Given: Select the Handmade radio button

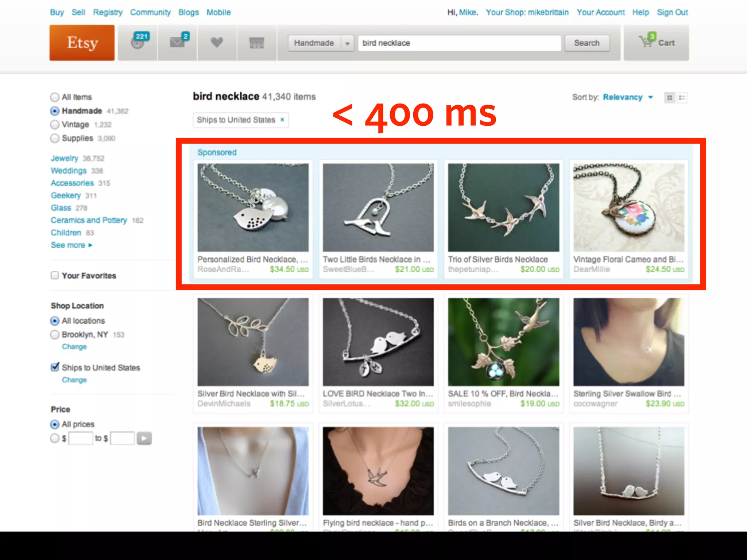Looking at the screenshot, I should click(x=55, y=111).
